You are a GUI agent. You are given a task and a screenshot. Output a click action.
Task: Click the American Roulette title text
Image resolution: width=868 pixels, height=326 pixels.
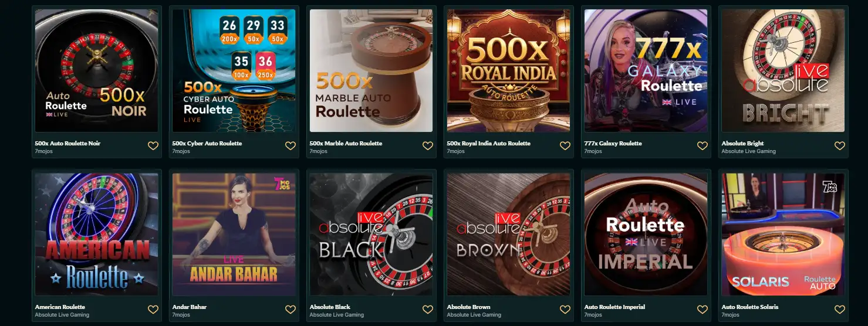(x=60, y=307)
